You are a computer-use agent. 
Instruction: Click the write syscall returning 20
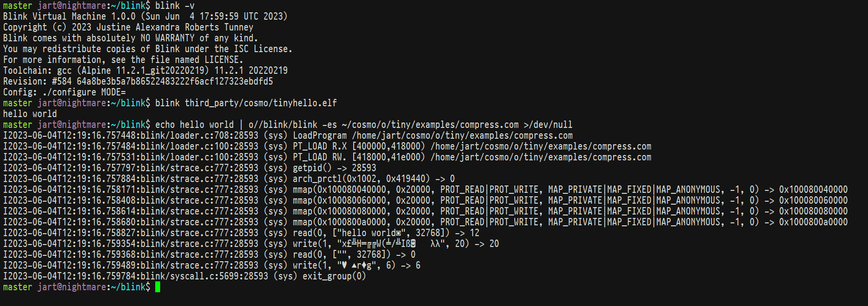251,244
